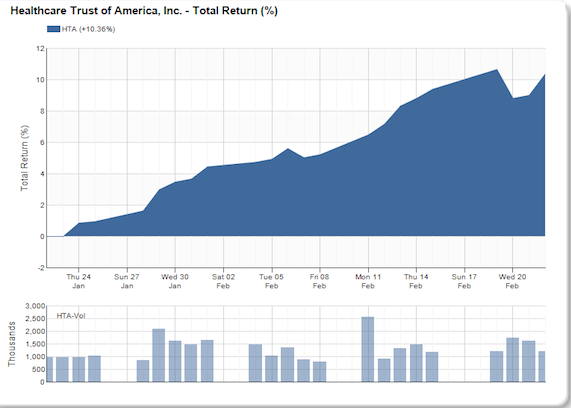Click the Wed 30 Jan date label
Image resolution: width=571 pixels, height=408 pixels.
[x=175, y=281]
